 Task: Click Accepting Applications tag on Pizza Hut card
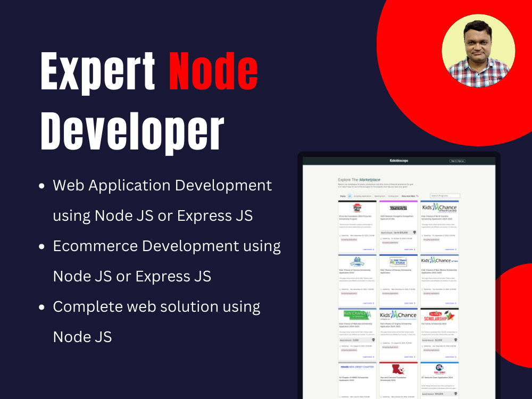point(349,239)
